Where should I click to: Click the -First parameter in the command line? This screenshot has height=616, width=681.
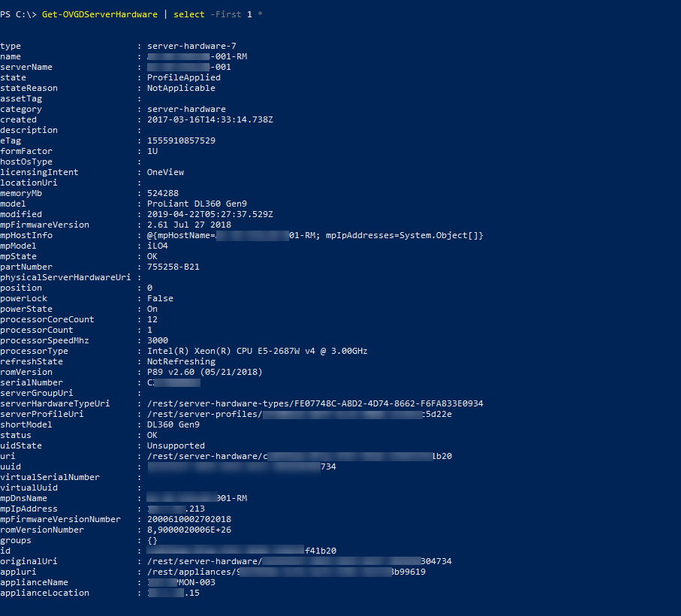pyautogui.click(x=226, y=14)
